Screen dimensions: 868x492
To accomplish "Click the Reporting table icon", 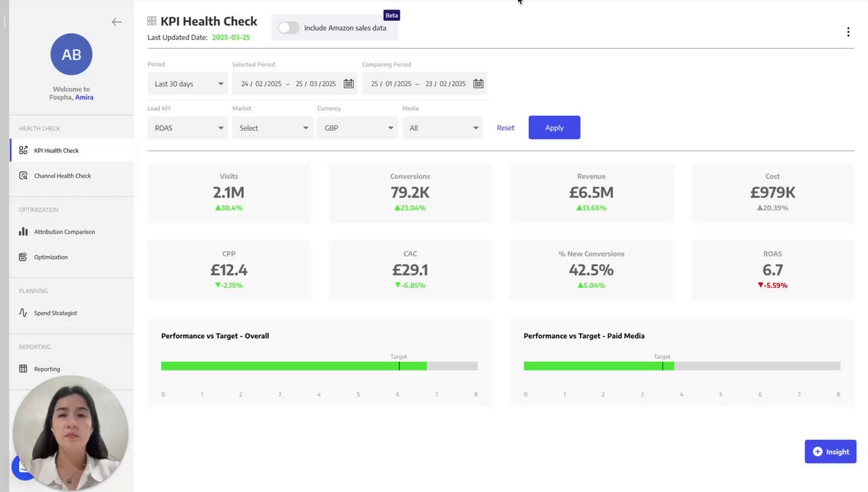I will 23,368.
